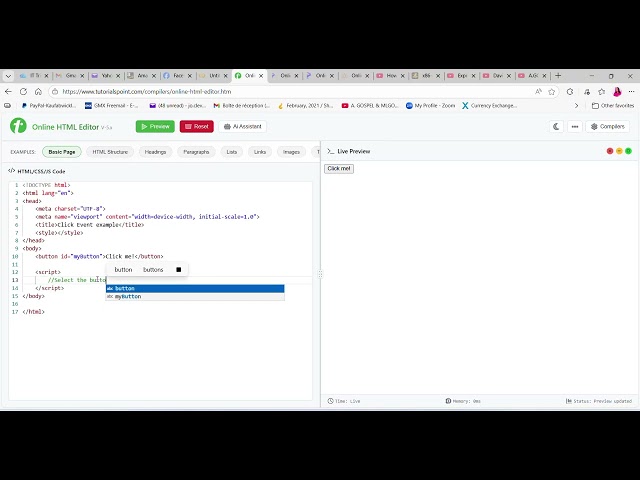The image size is (640, 480).
Task: Click the TutorialsPoint logo icon
Action: tap(18, 126)
